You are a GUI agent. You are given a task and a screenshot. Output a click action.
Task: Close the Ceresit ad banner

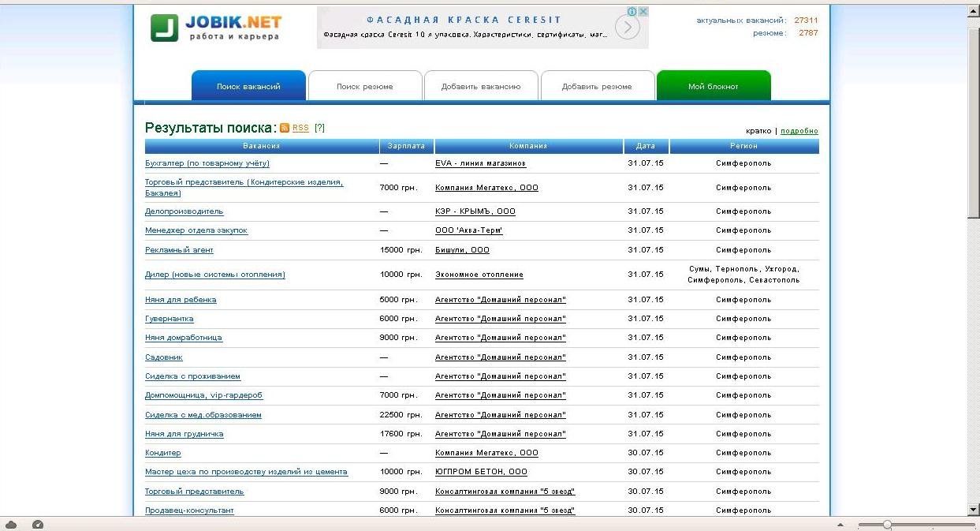[643, 12]
